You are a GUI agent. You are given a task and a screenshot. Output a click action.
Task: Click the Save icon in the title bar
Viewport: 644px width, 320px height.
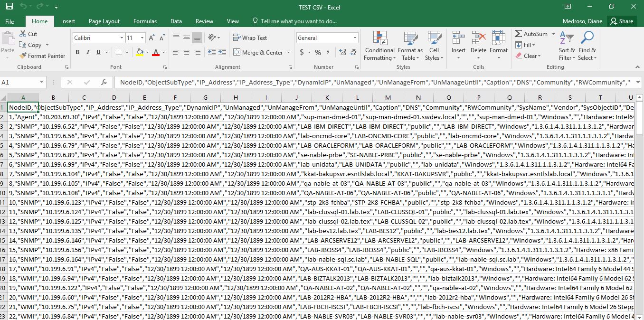[x=9, y=7]
